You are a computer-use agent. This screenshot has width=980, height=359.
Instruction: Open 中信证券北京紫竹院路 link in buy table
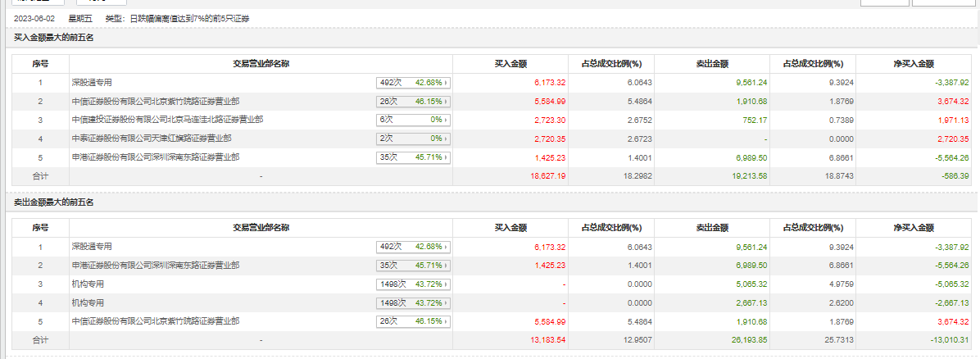pos(156,102)
